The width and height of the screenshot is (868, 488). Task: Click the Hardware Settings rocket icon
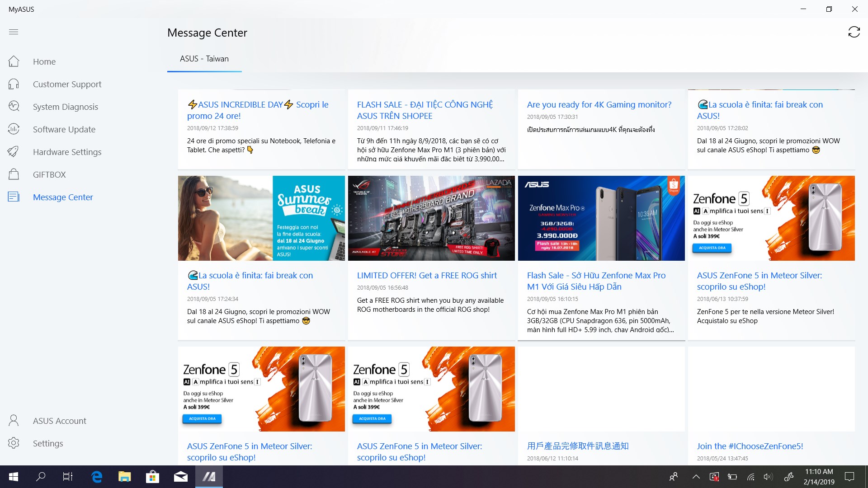[x=14, y=152]
